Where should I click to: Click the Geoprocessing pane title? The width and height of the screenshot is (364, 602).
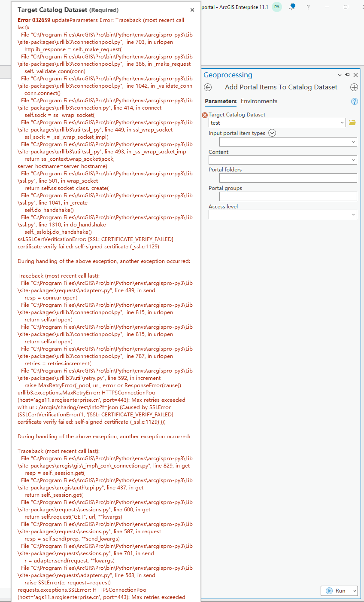click(228, 75)
